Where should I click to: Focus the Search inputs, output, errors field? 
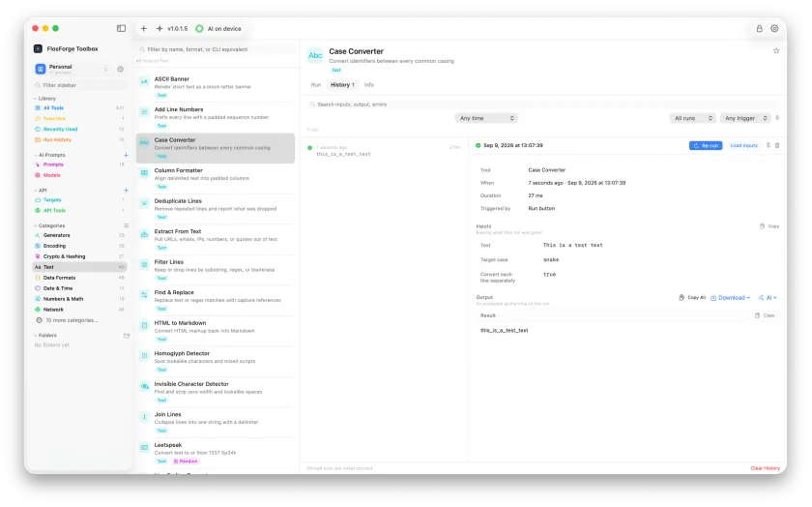click(x=543, y=104)
